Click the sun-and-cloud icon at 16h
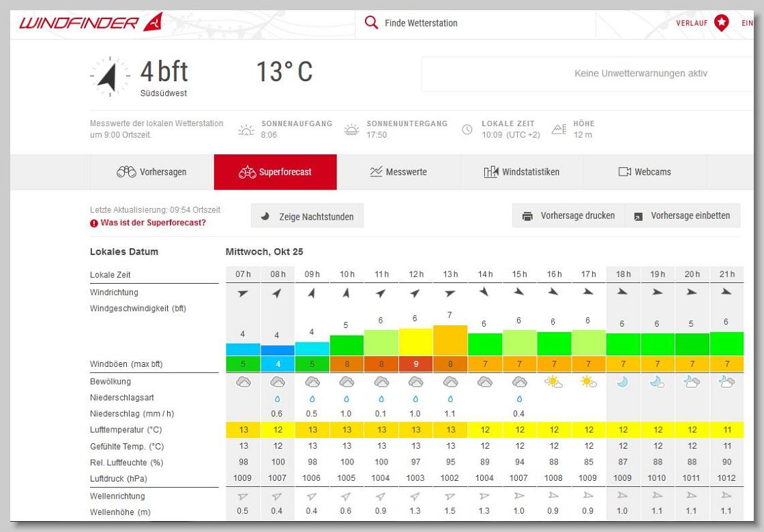 click(x=553, y=382)
